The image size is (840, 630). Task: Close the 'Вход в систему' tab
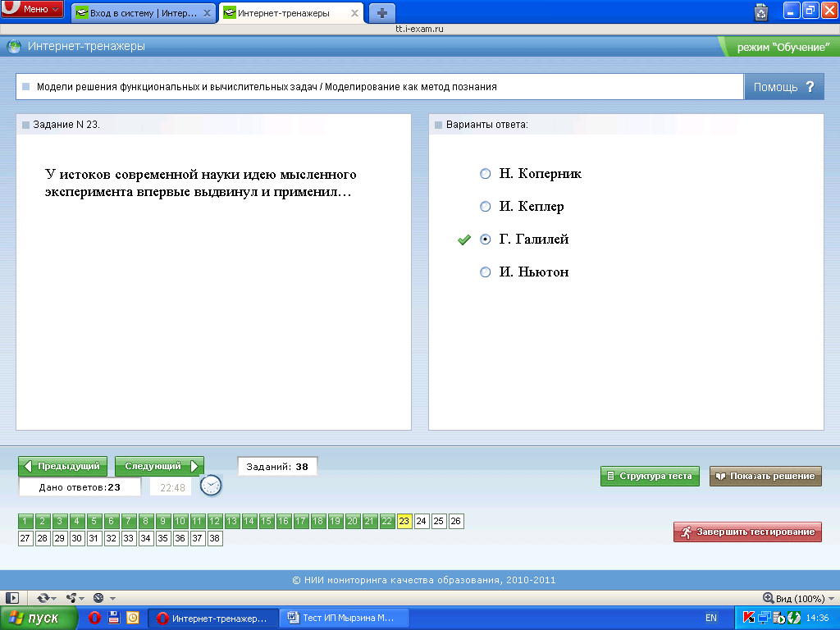207,13
